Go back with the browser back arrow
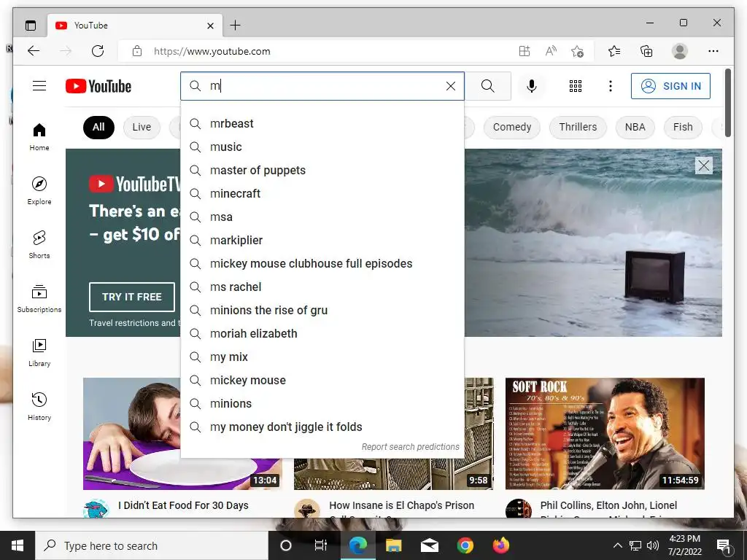Viewport: 747px width, 560px height. (34, 51)
